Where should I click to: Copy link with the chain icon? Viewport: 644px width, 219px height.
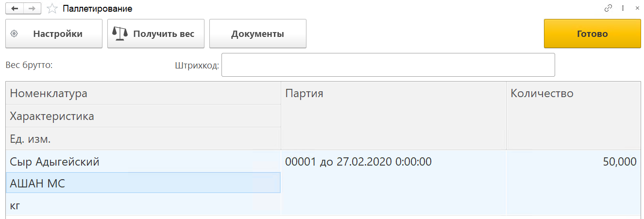click(608, 8)
